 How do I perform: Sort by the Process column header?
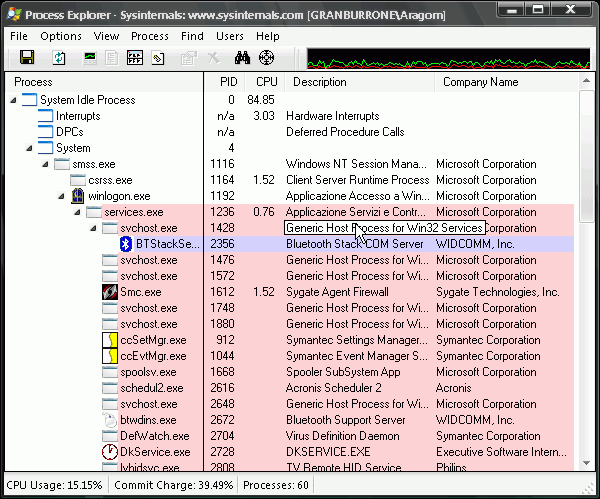104,82
